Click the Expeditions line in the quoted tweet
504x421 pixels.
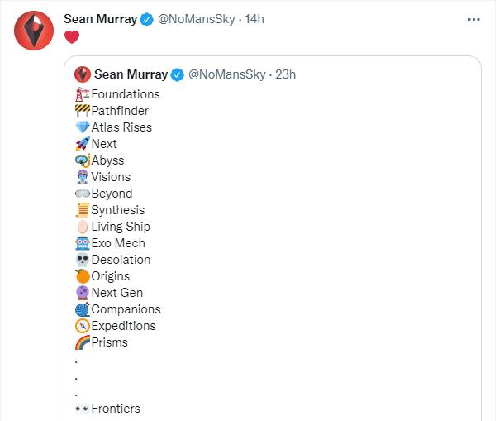coord(123,326)
